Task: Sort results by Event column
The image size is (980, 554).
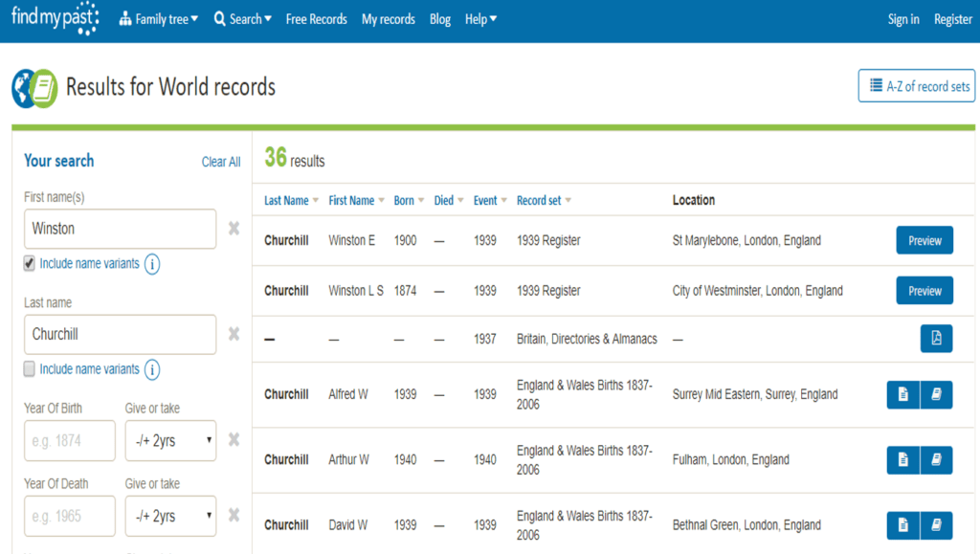Action: 490,201
